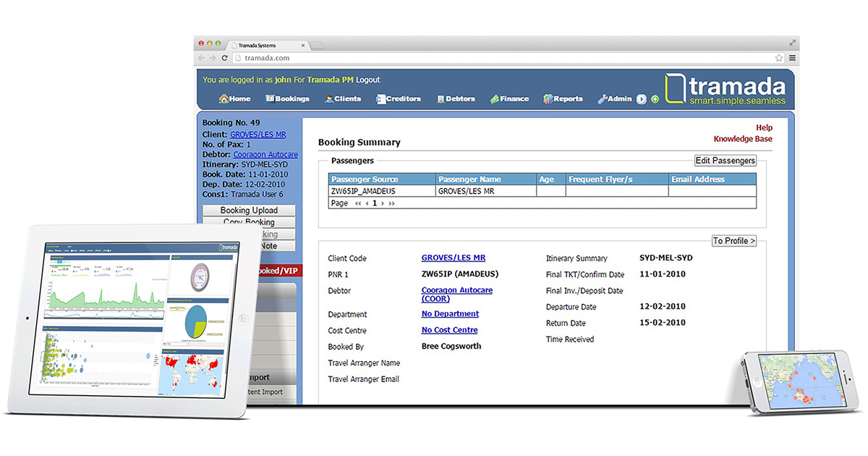The image size is (868, 456).
Task: Open the Reports menu
Action: (563, 99)
